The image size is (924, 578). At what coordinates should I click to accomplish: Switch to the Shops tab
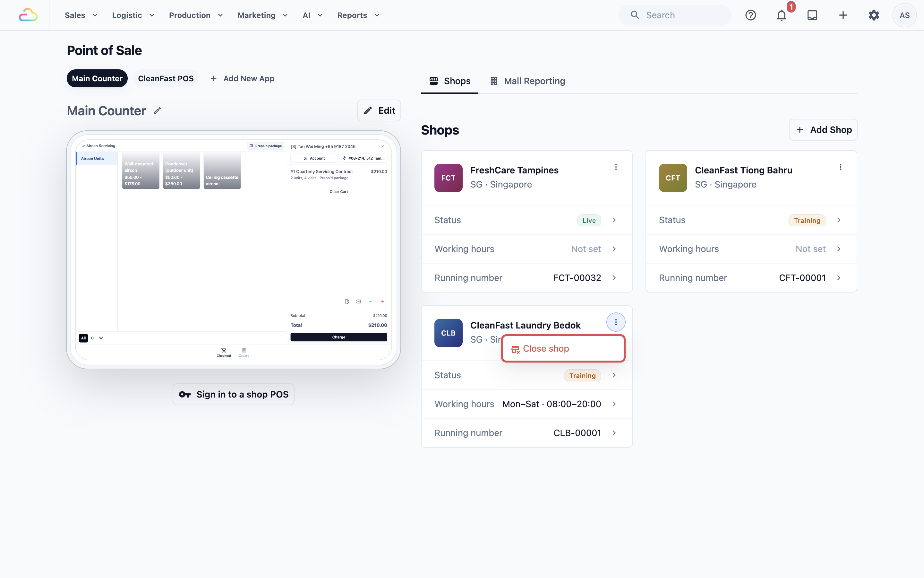click(x=449, y=81)
